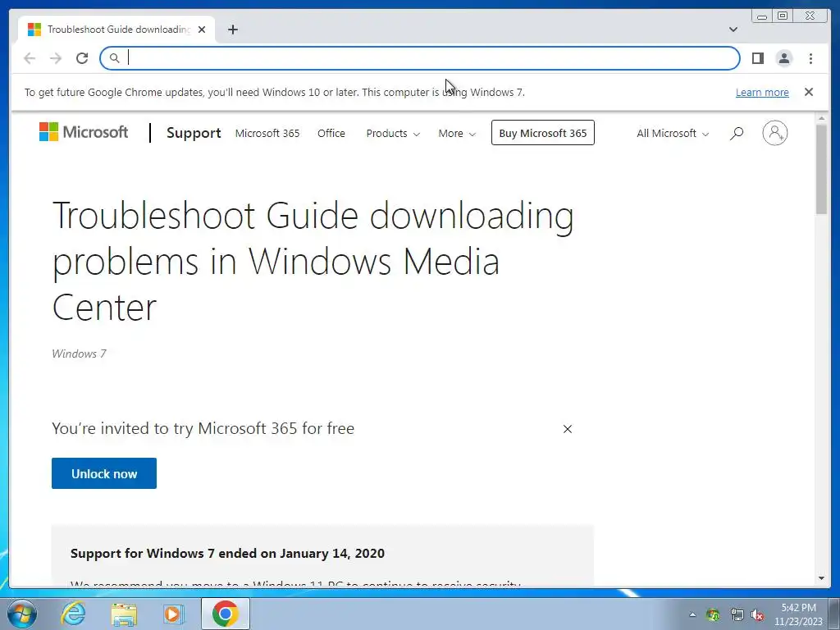Sign in via account avatar icon

[x=774, y=133]
